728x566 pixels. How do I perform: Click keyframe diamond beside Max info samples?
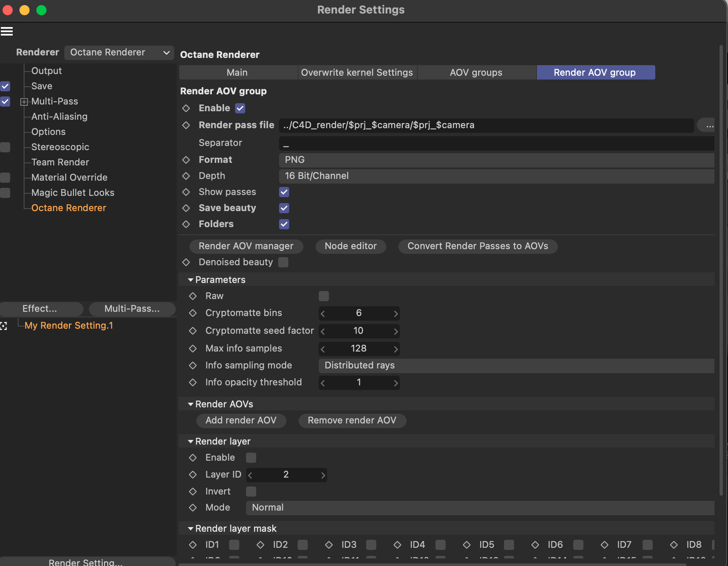point(193,349)
